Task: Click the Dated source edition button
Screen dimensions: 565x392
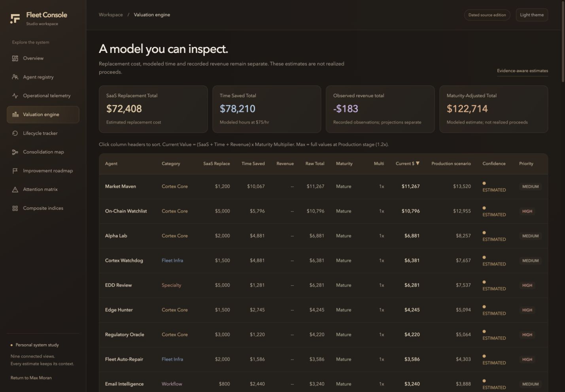Action: click(487, 15)
